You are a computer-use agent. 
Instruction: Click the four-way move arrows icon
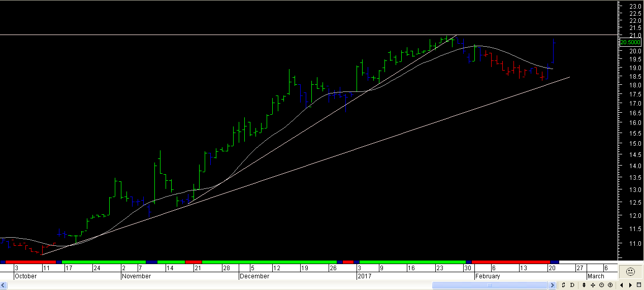tap(593, 285)
